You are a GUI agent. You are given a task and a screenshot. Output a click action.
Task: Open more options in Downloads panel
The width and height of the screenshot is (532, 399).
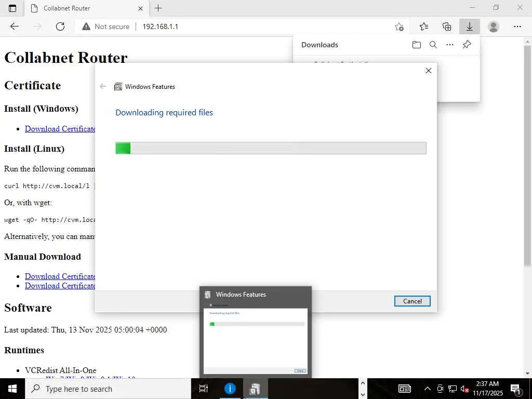tap(450, 45)
